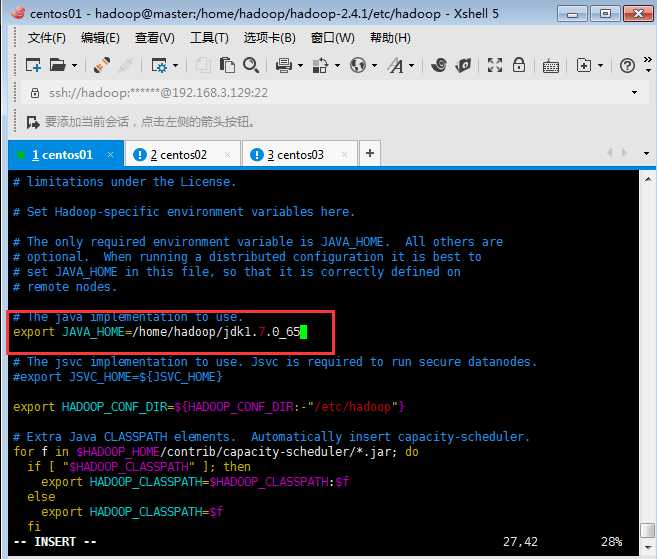Click the Lock screen padlock icon

coord(519,65)
